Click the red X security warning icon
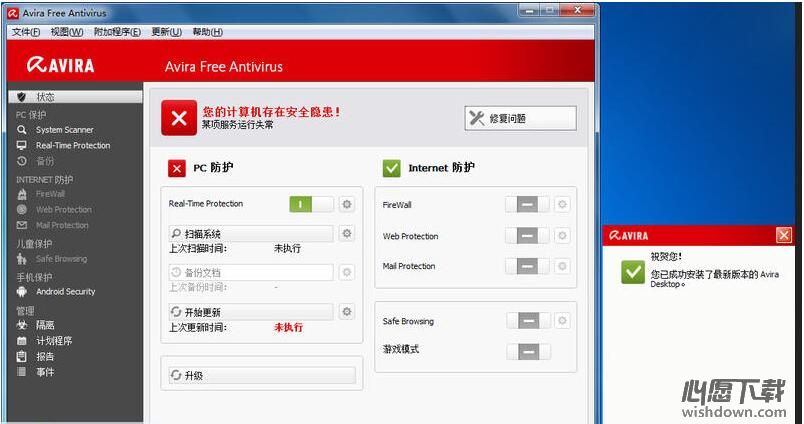This screenshot has width=804, height=424. pos(179,118)
